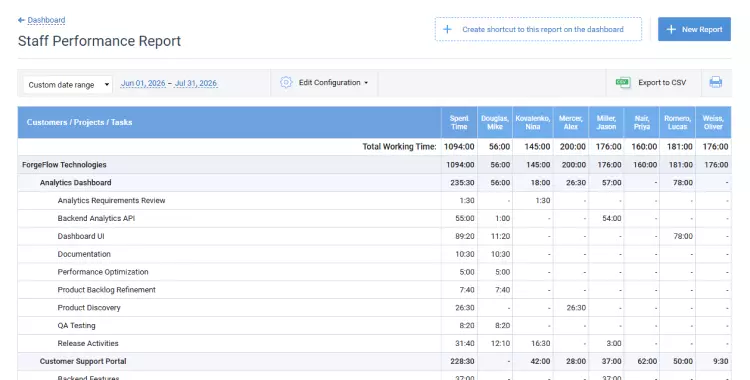Click the Staff Performance Report title
The height and width of the screenshot is (380, 750).
[x=99, y=41]
